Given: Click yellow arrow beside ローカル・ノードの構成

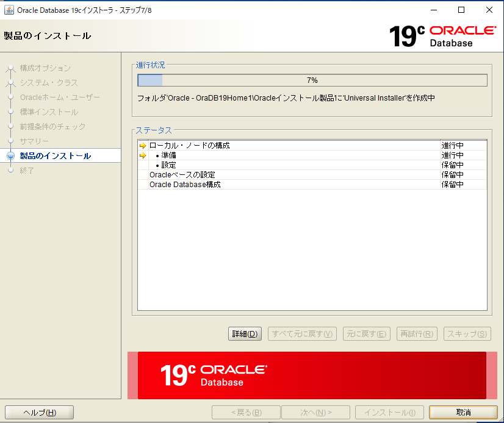Looking at the screenshot, I should 143,146.
